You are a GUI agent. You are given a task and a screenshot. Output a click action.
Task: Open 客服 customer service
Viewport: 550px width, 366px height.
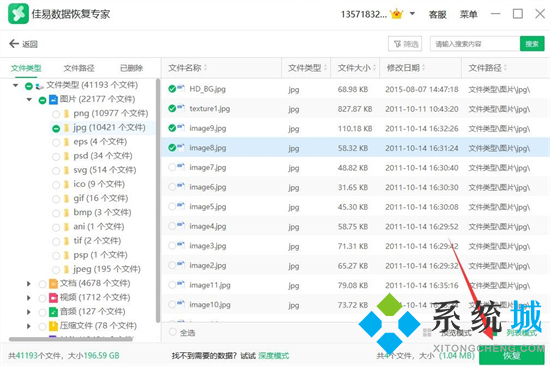pos(437,15)
